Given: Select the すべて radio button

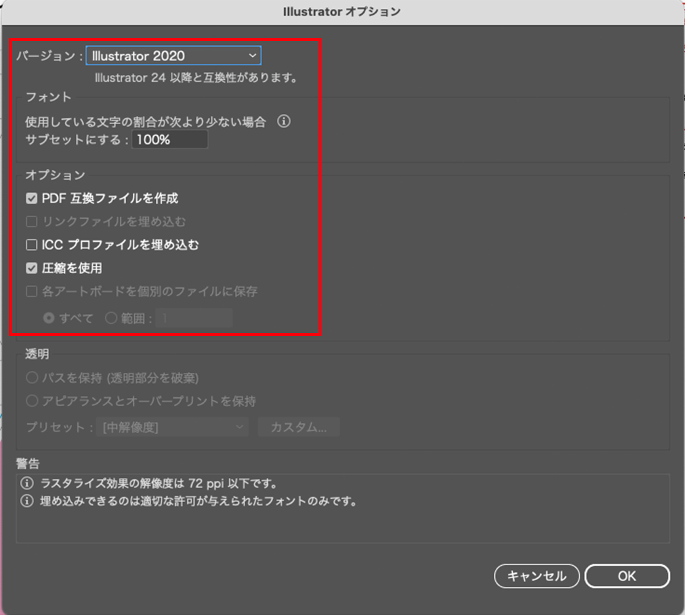Looking at the screenshot, I should pos(49,318).
